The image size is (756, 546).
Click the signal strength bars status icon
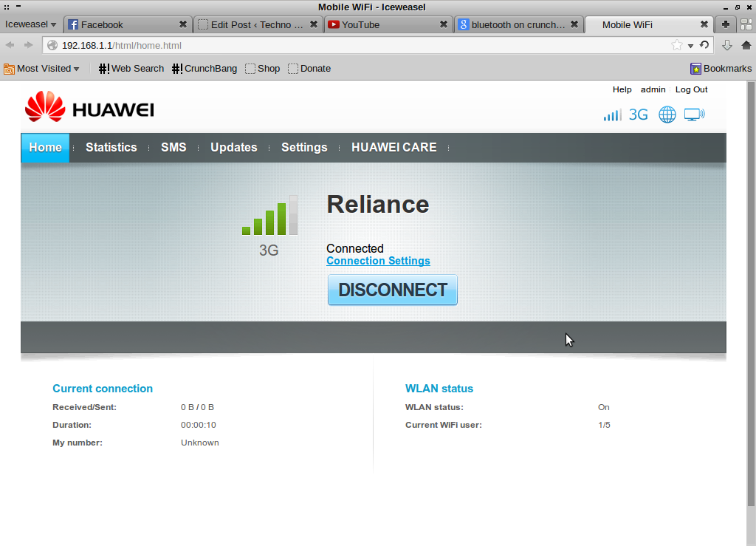coord(612,115)
